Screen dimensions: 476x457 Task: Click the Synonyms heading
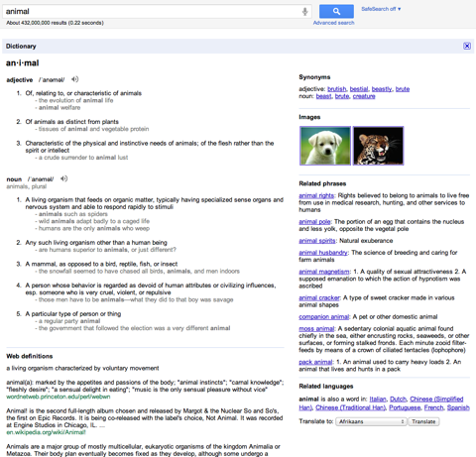coord(314,77)
